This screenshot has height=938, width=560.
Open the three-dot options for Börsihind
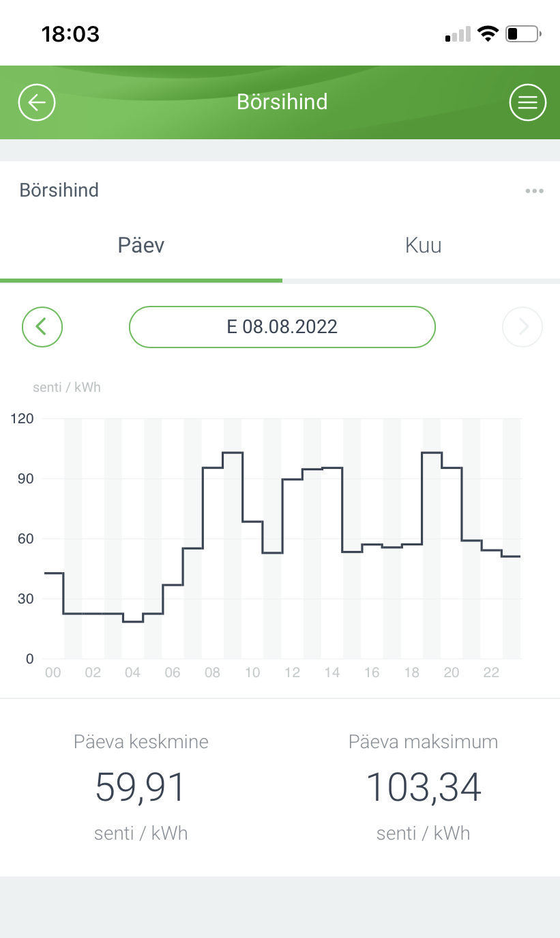click(534, 191)
